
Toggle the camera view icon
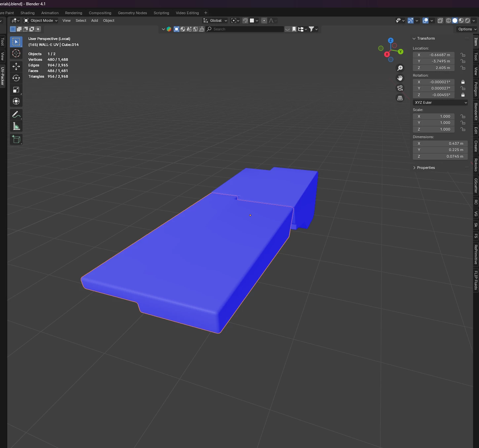click(400, 88)
